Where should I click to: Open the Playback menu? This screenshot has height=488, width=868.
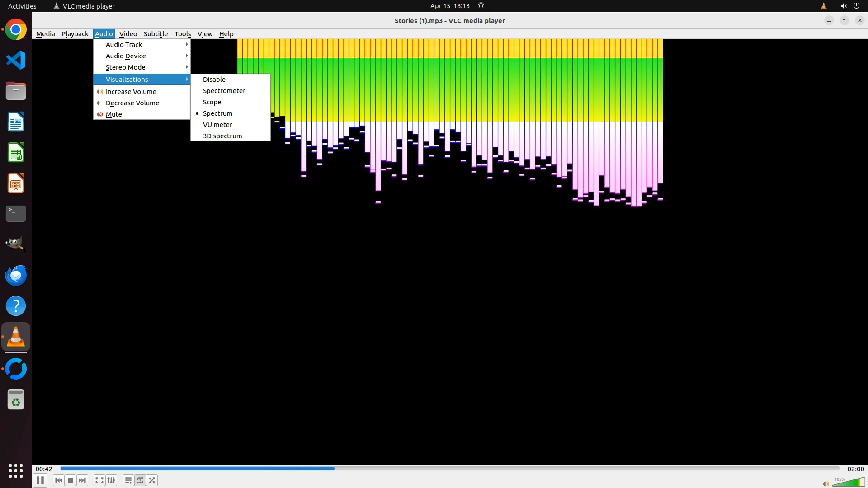pyautogui.click(x=75, y=34)
